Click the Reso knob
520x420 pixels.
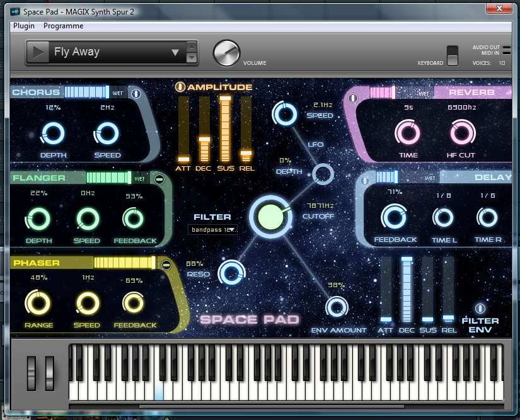231,273
